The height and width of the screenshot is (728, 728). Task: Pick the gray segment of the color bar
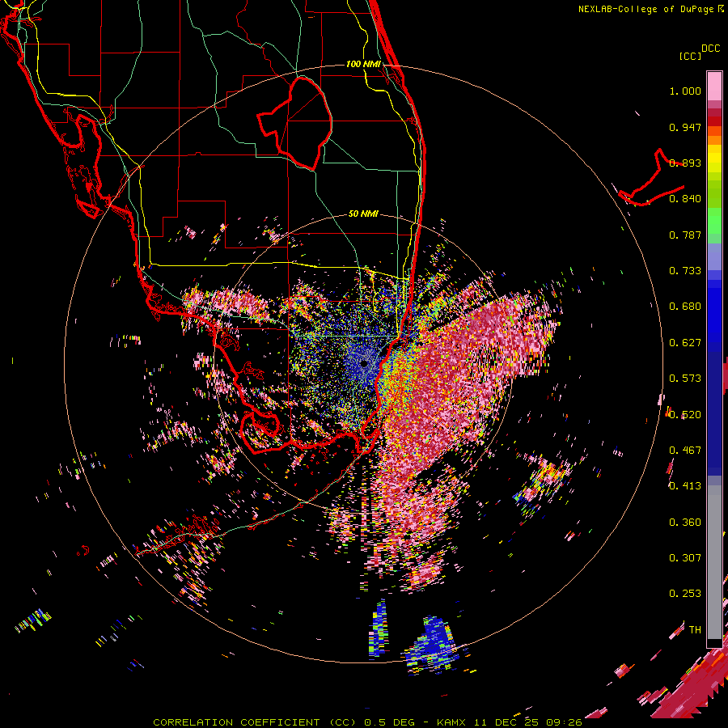[714, 562]
